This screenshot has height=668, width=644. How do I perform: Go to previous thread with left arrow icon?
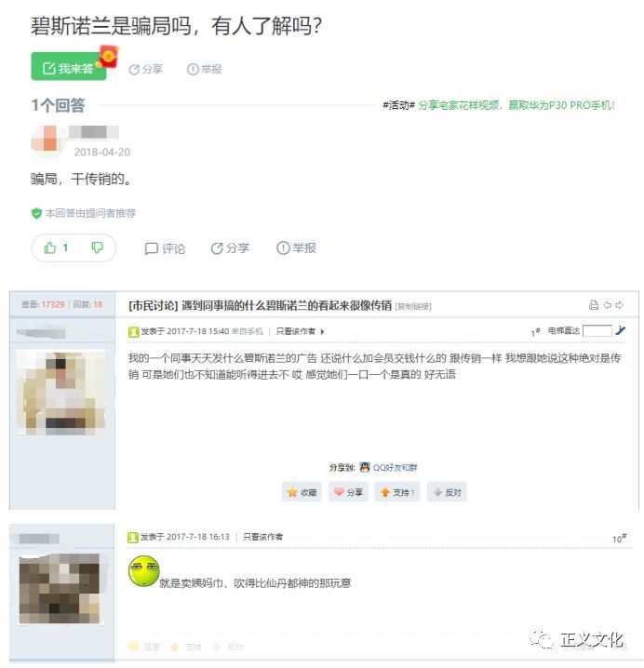608,305
